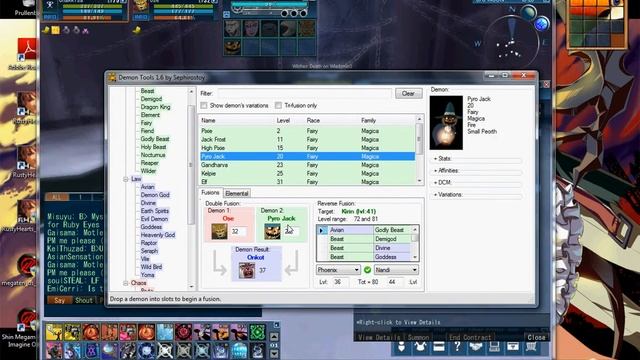Click the Filter text input field
The width and height of the screenshot is (640, 360).
pyautogui.click(x=304, y=93)
